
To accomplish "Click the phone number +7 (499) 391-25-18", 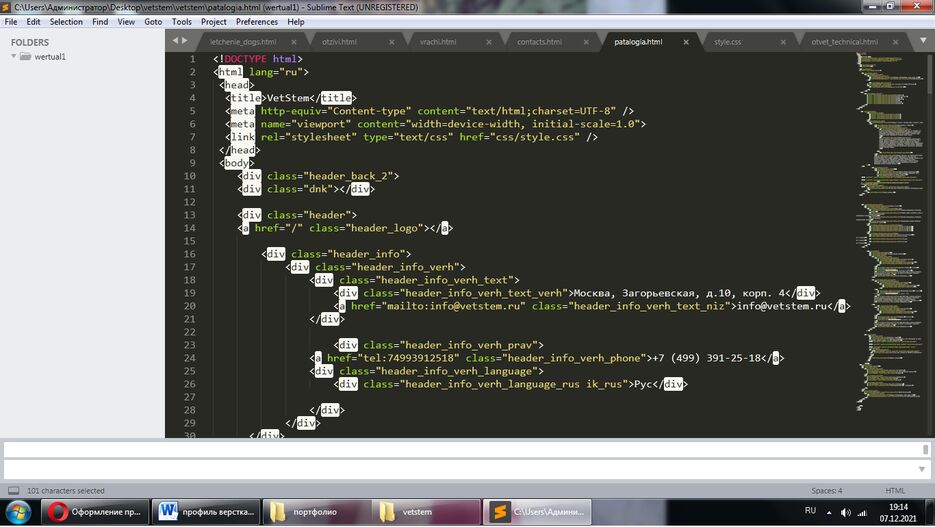I will 707,358.
